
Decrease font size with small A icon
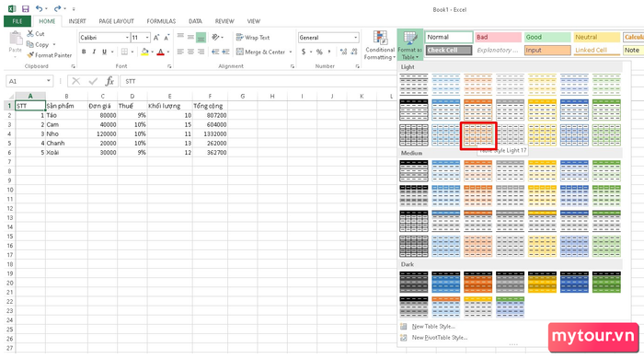(167, 38)
